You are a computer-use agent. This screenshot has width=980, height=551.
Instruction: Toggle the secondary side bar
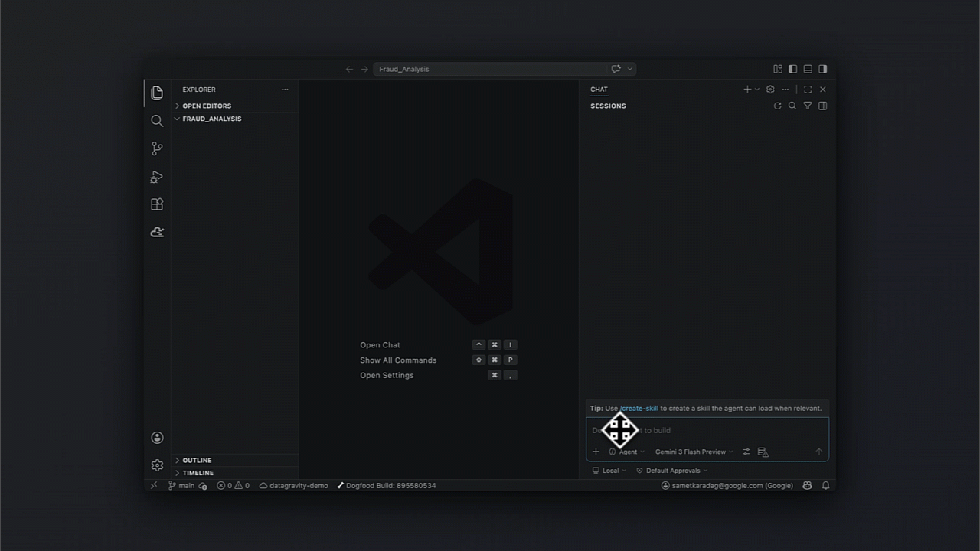[x=823, y=69]
